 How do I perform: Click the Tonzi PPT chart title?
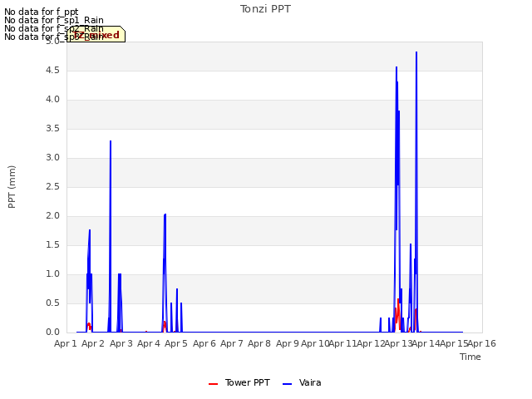pyautogui.click(x=265, y=9)
